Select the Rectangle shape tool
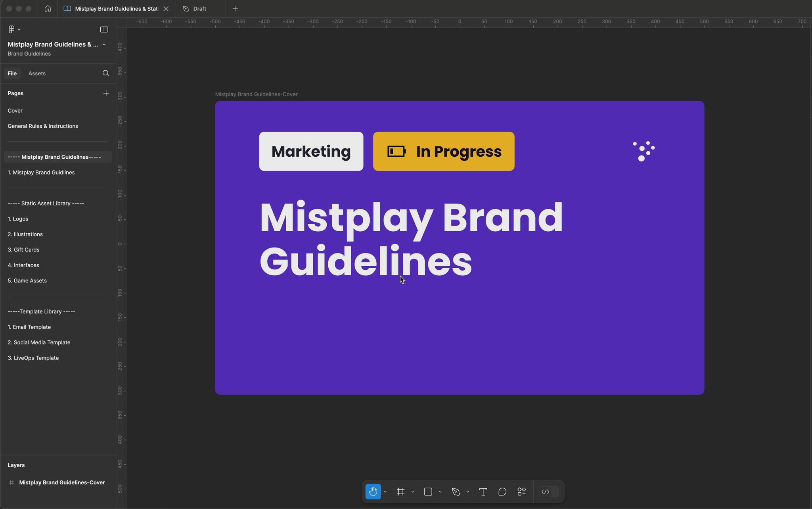 coord(428,492)
